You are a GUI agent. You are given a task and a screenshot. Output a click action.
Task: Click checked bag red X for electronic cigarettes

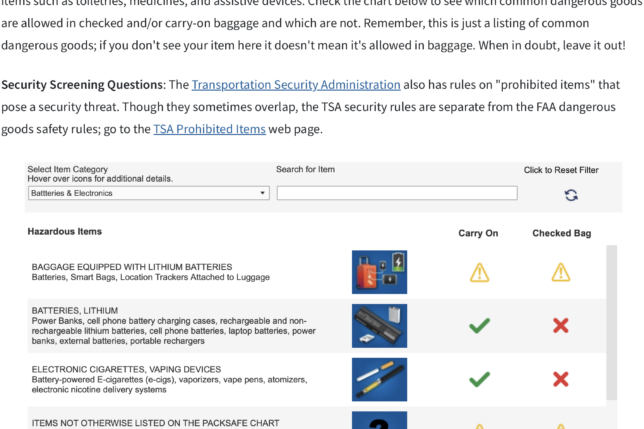(x=561, y=379)
